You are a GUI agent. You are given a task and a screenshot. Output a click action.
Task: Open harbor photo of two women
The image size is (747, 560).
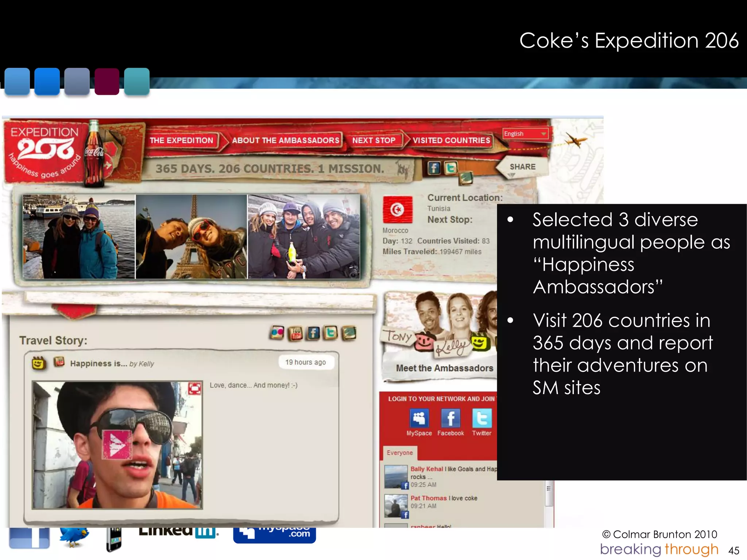coord(79,237)
